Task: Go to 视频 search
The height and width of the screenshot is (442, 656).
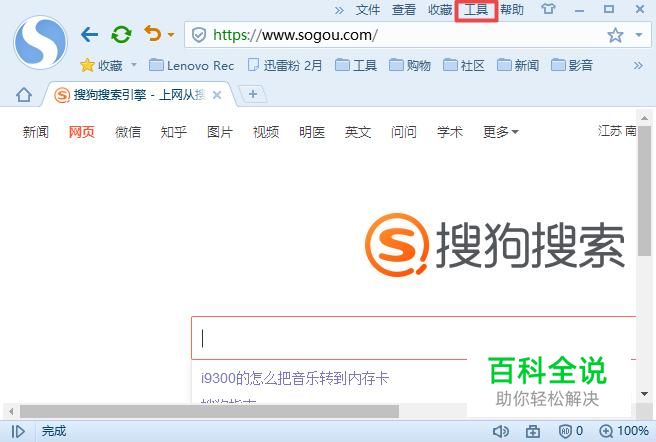Action: coord(266,132)
